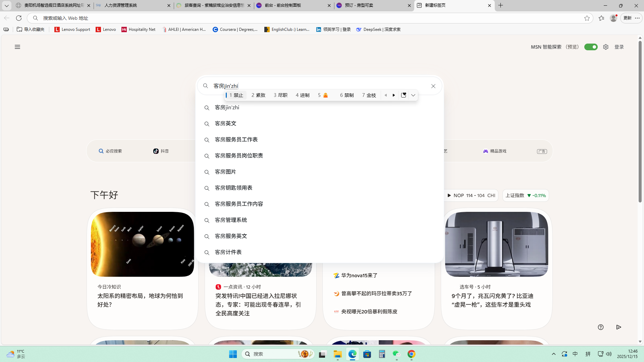
Task: Open the tab search dropdown arrow
Action: (6, 5)
